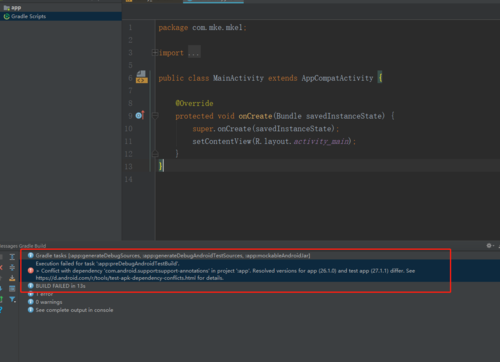Click the com.mke.mke1 package name
This screenshot has width=500, height=362.
point(217,27)
